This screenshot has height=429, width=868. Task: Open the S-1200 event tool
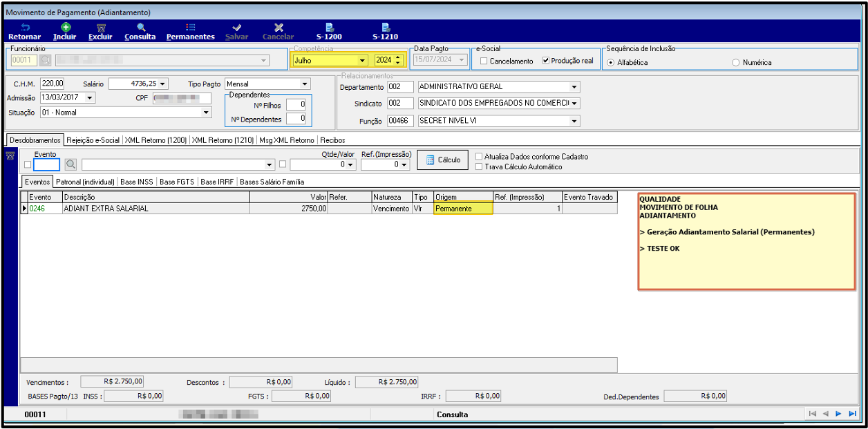(x=329, y=32)
